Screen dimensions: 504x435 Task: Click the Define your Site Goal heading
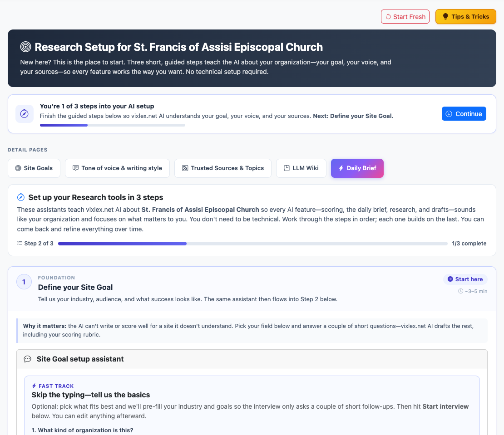pyautogui.click(x=75, y=287)
